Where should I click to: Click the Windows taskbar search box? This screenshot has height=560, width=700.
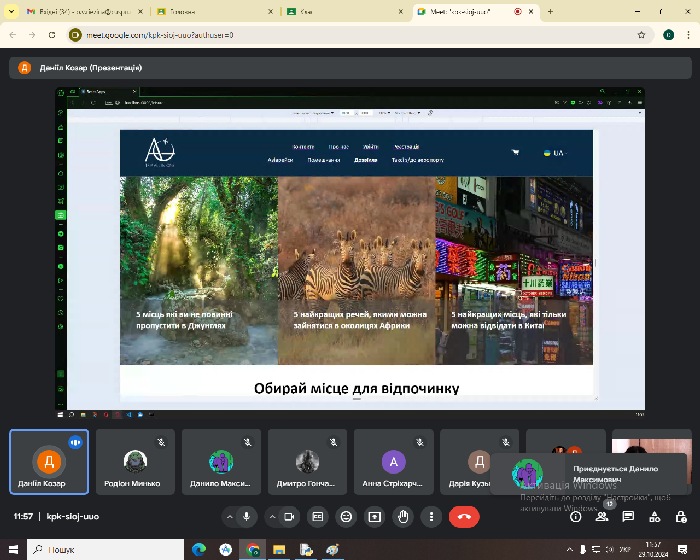pos(105,549)
